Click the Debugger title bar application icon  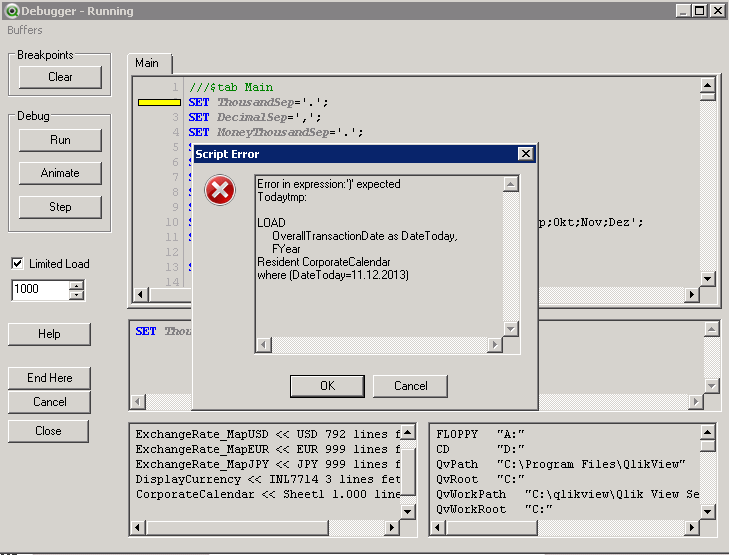(10, 11)
